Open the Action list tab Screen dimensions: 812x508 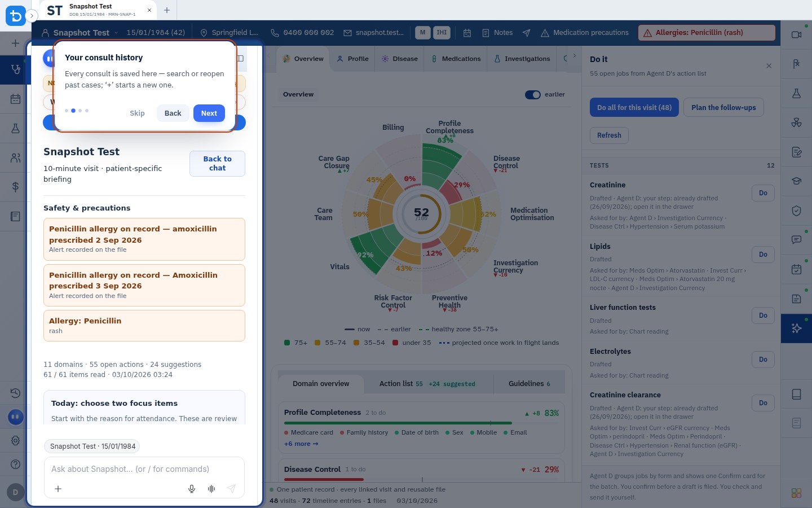coord(427,384)
